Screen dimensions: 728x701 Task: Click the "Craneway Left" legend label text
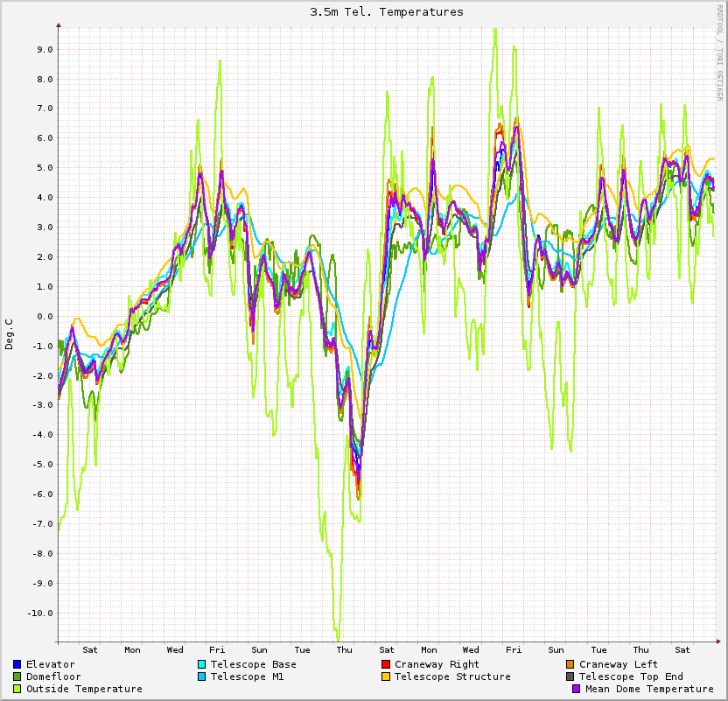click(x=619, y=664)
